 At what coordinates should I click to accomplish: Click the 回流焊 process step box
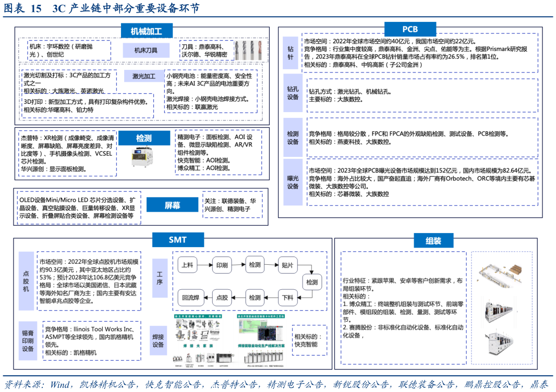pyautogui.click(x=190, y=298)
